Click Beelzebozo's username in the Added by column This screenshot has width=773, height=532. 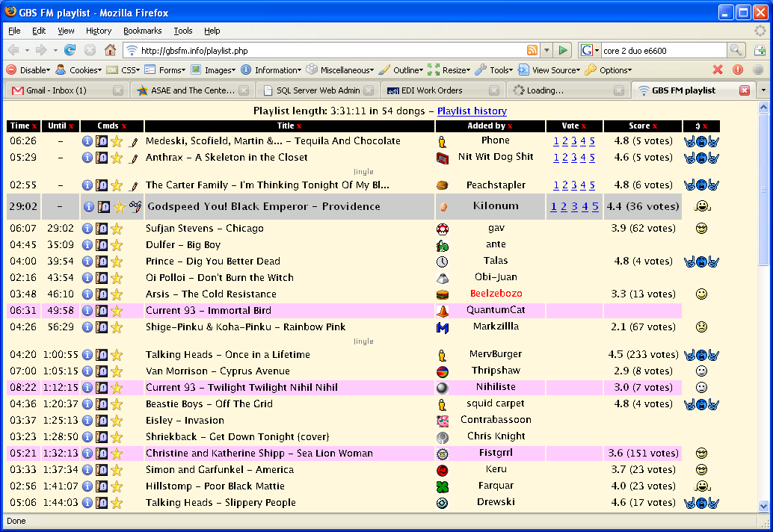click(496, 294)
